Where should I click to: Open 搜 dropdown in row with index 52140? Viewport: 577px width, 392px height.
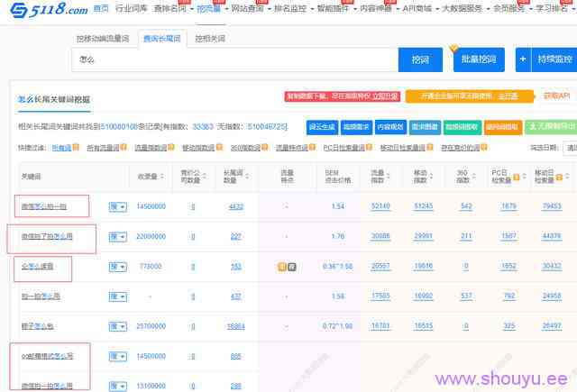pyautogui.click(x=118, y=206)
